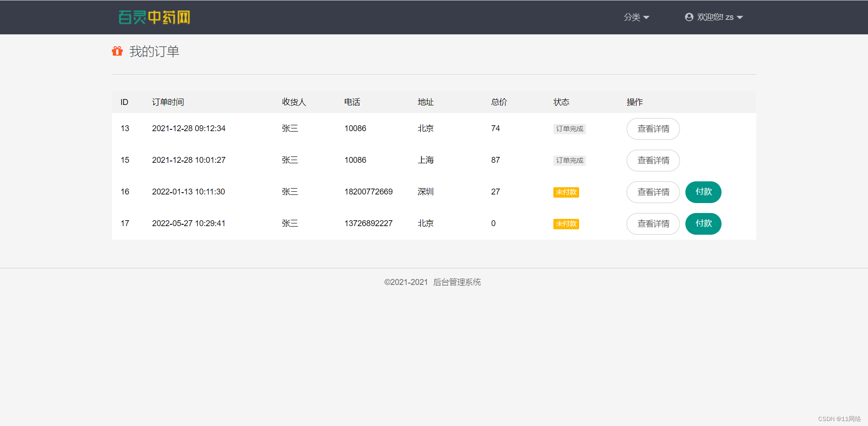Image resolution: width=868 pixels, height=426 pixels.
Task: Click the 我的订单 page heading
Action: pos(154,52)
